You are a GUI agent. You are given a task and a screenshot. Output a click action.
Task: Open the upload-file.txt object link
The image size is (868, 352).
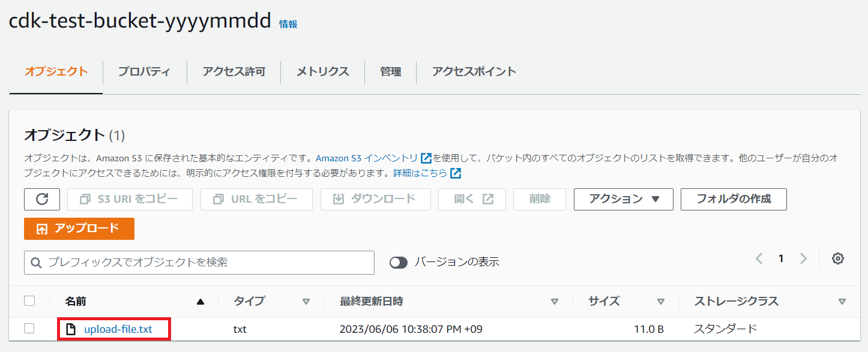click(x=118, y=329)
